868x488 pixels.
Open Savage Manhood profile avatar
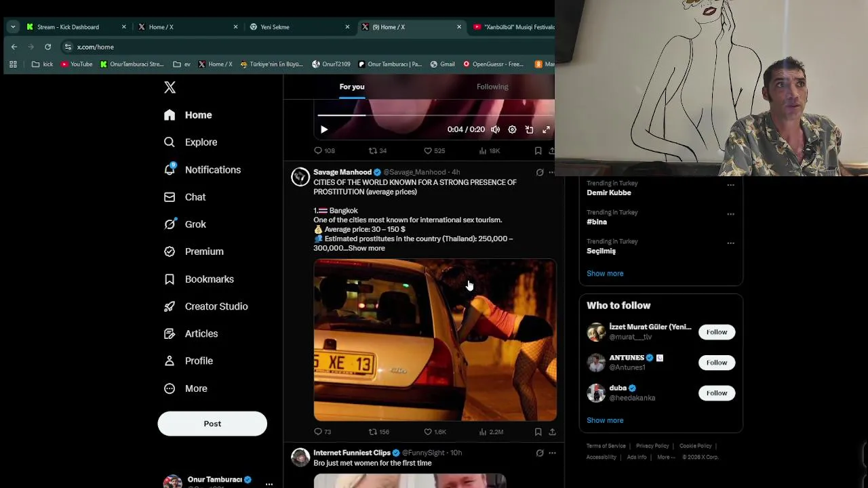click(300, 177)
